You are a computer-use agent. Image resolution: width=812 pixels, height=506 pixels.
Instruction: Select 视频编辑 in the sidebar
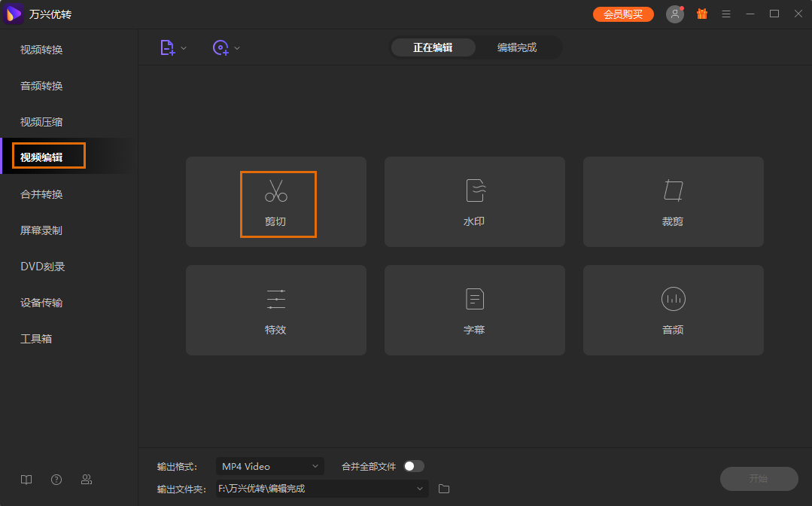[x=47, y=155]
